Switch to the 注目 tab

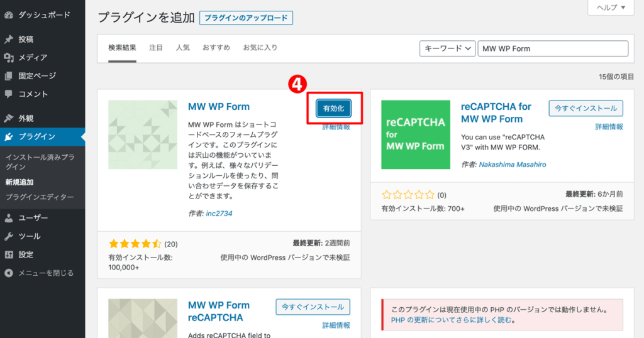tap(156, 48)
